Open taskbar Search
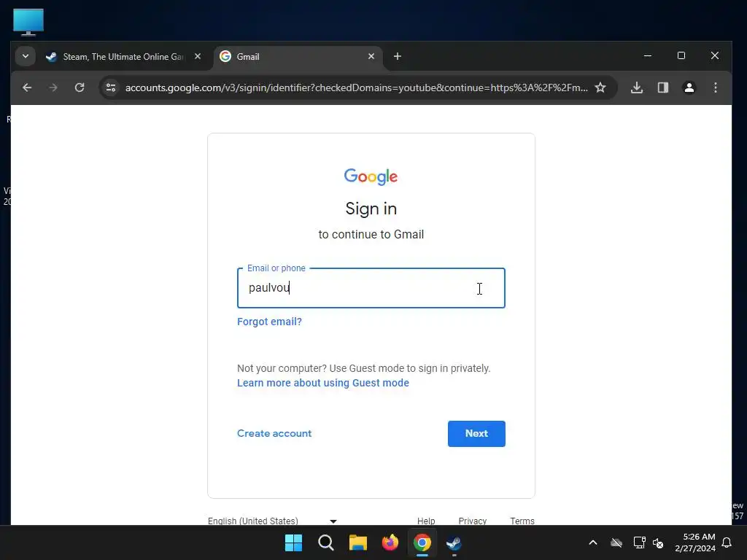747x560 pixels. click(326, 542)
